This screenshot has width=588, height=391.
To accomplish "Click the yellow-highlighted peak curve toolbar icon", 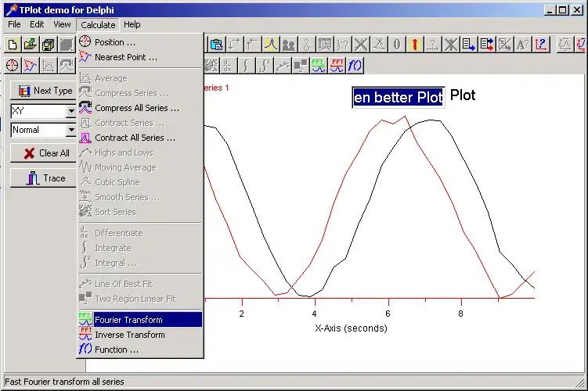I will coord(270,45).
